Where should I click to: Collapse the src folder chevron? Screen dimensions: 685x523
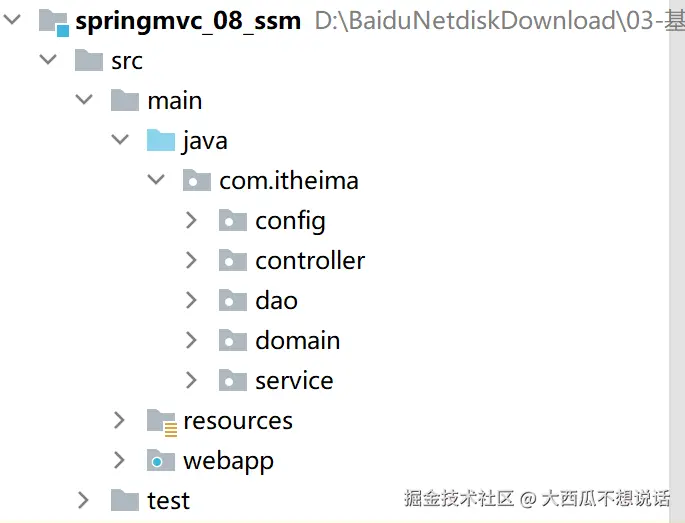(x=47, y=60)
